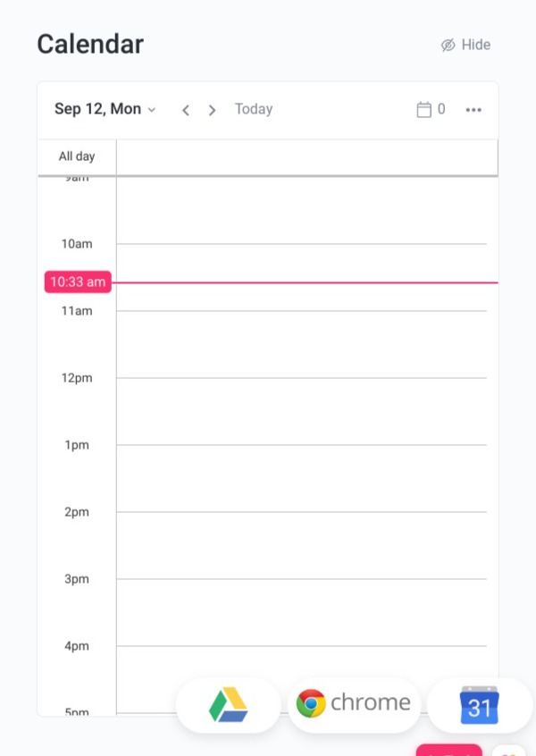The height and width of the screenshot is (756, 536).
Task: Open the Google Calendar 31 icon
Action: (x=479, y=705)
